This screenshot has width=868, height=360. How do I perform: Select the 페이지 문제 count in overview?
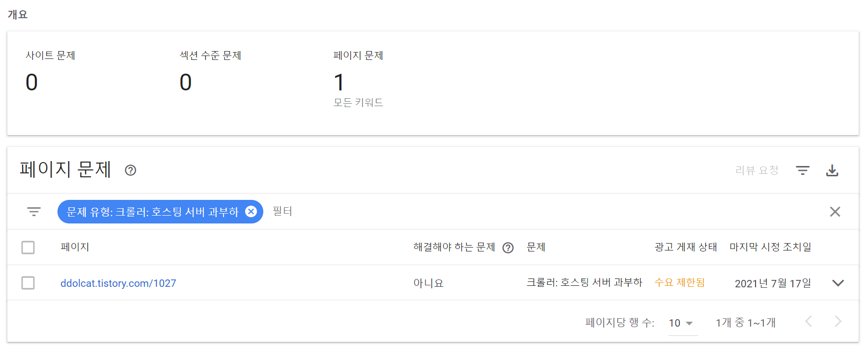[x=339, y=82]
